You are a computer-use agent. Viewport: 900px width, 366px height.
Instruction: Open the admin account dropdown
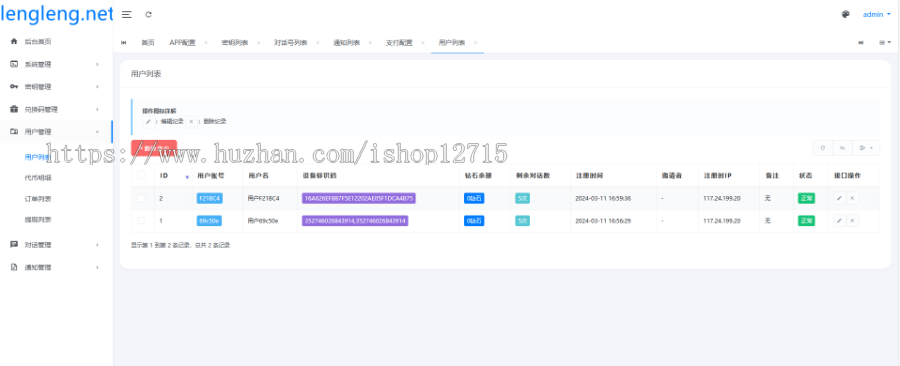coord(876,15)
